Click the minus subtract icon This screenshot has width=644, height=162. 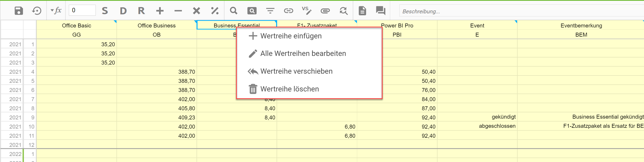tap(178, 11)
